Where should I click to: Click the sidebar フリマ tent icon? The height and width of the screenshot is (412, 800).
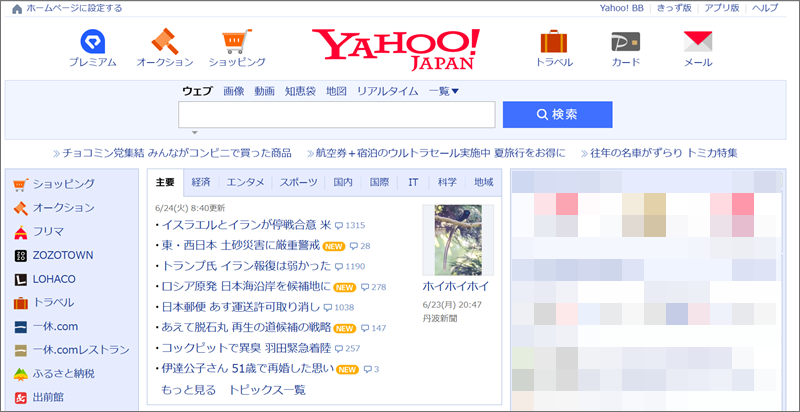click(x=20, y=232)
